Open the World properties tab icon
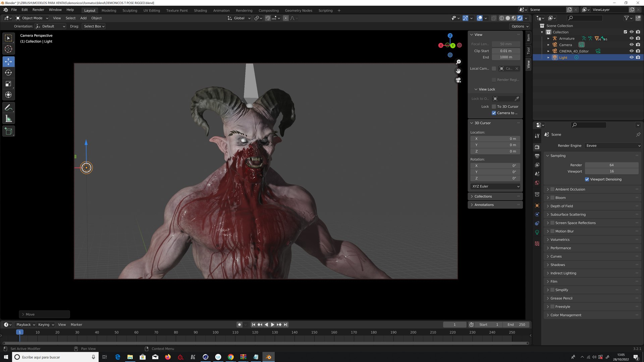Viewport: 644px width, 362px height. click(537, 183)
